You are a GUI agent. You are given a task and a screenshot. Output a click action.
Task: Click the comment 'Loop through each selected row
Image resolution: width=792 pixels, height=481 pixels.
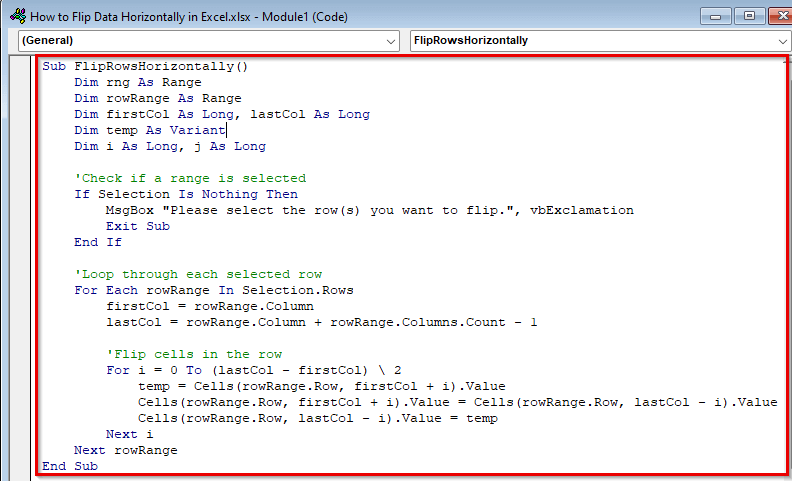(x=198, y=274)
